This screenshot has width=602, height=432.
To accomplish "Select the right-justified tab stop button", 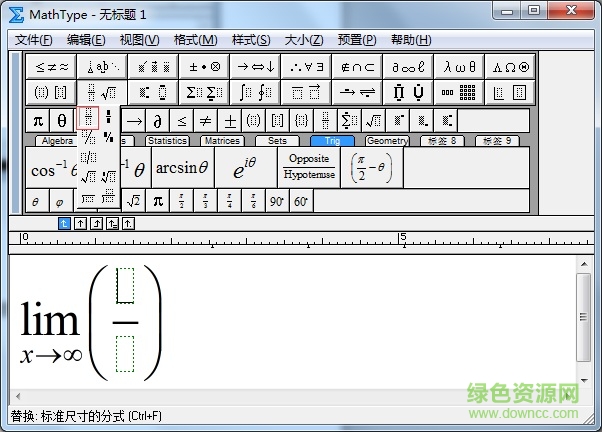I will click(97, 223).
